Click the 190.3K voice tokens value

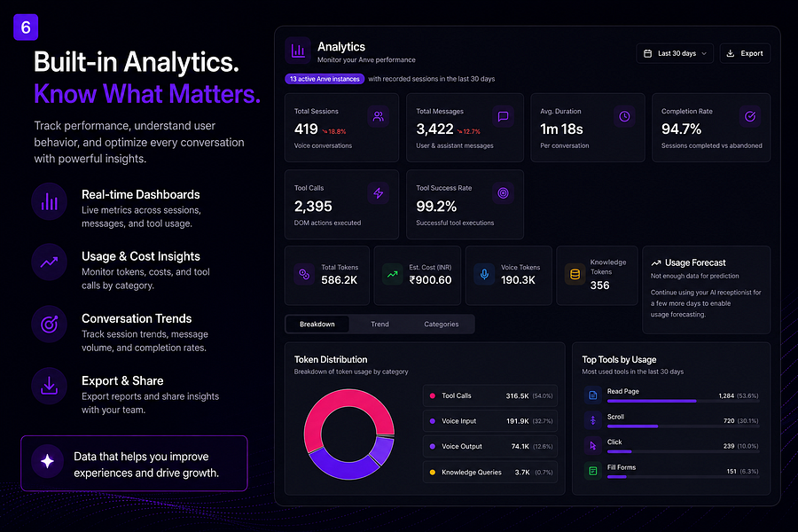(x=518, y=280)
